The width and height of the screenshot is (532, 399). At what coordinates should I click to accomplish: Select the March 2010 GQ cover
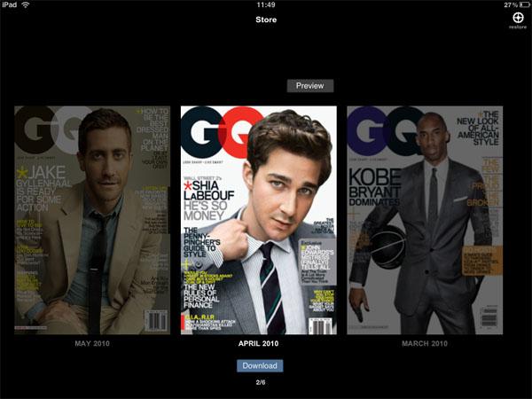pos(425,220)
